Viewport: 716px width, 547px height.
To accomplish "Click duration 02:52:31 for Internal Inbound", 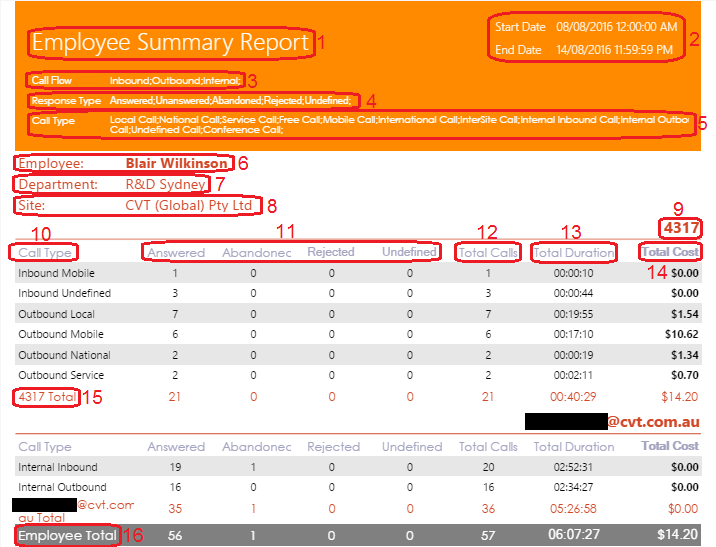I will pyautogui.click(x=574, y=467).
